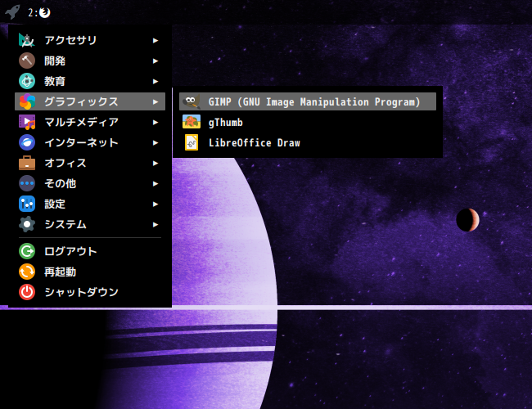Click the LibreOffice Draw document icon
Viewport: 532px width, 409px height.
[x=192, y=142]
